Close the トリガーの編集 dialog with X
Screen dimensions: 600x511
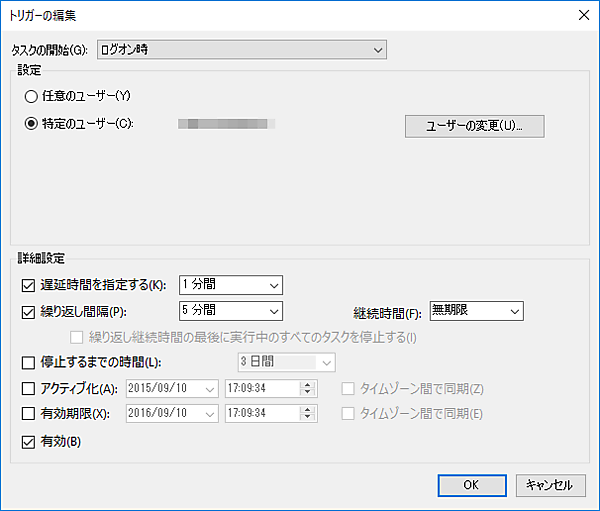point(584,15)
